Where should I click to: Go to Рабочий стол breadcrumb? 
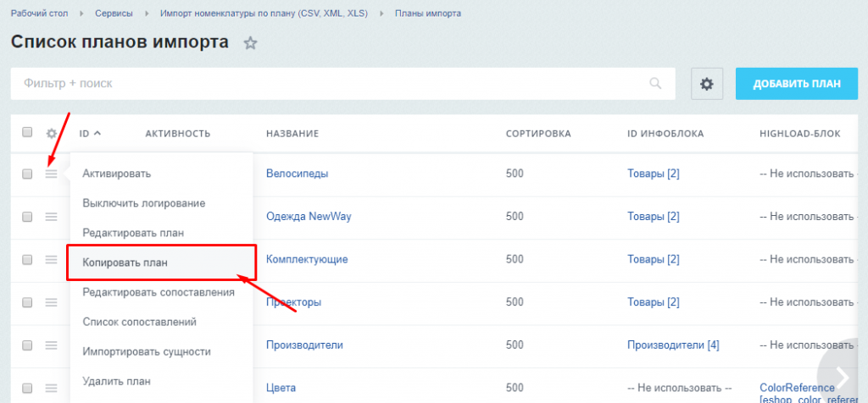click(x=39, y=14)
